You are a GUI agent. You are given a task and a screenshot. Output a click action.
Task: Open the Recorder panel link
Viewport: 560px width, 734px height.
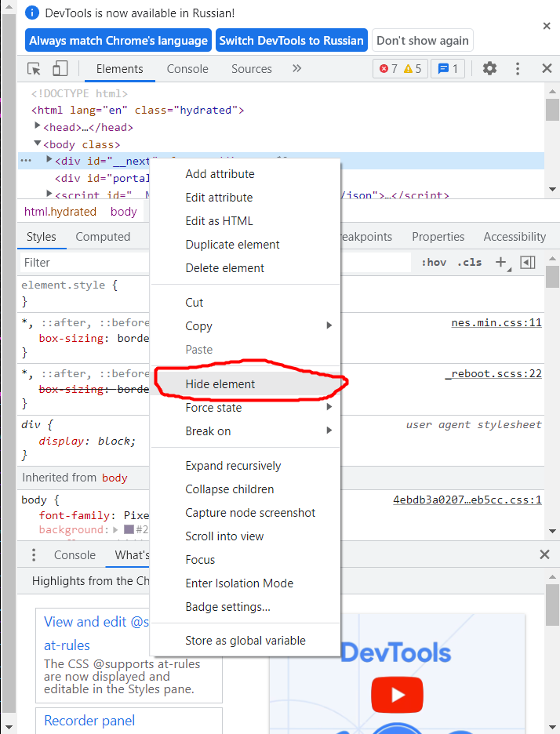point(89,721)
